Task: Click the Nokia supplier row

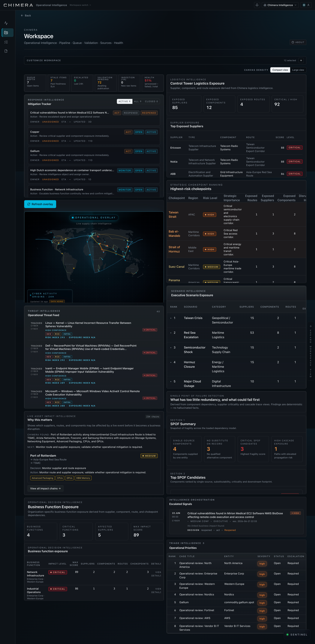Action: (236, 162)
